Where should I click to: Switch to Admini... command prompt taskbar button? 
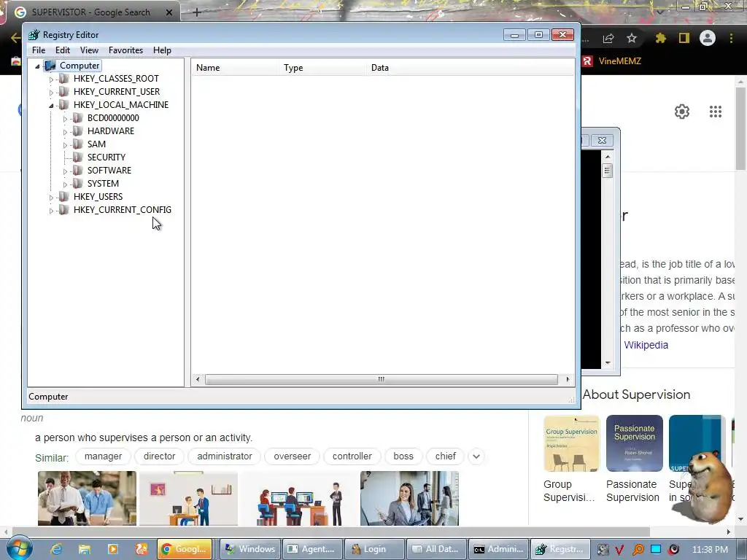pyautogui.click(x=499, y=549)
